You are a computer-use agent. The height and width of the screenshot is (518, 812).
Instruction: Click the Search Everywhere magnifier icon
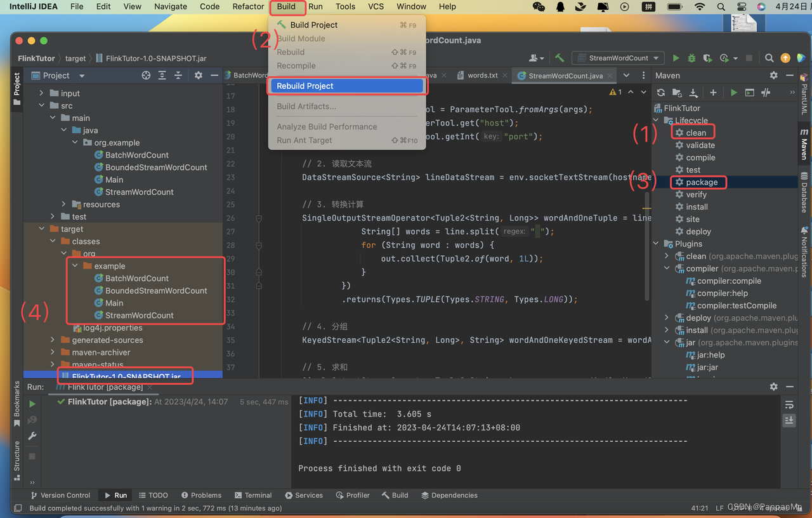pos(769,58)
